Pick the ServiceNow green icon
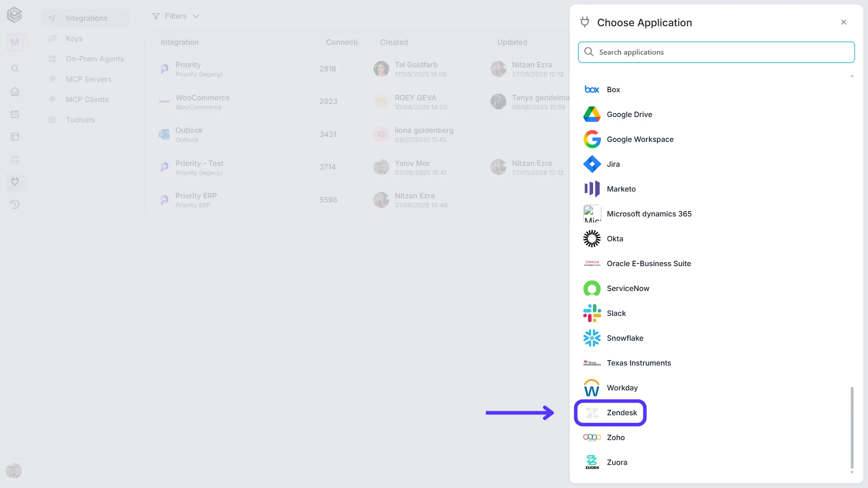Image resolution: width=868 pixels, height=488 pixels. [x=592, y=288]
